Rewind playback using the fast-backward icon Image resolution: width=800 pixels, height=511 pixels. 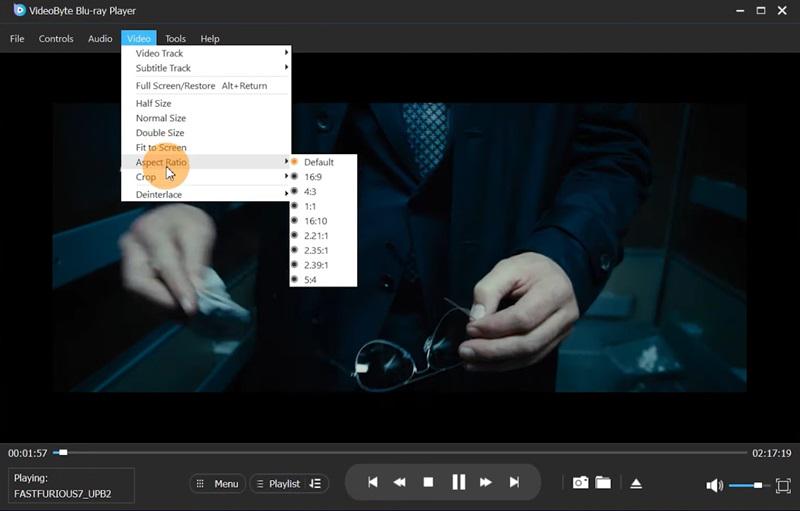pos(399,482)
